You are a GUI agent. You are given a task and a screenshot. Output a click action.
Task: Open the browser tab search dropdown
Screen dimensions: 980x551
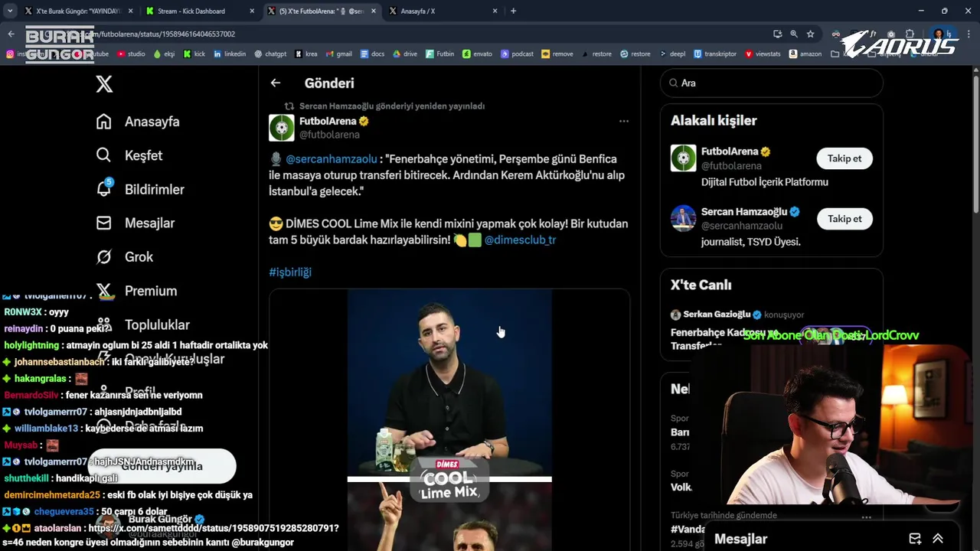(x=9, y=11)
